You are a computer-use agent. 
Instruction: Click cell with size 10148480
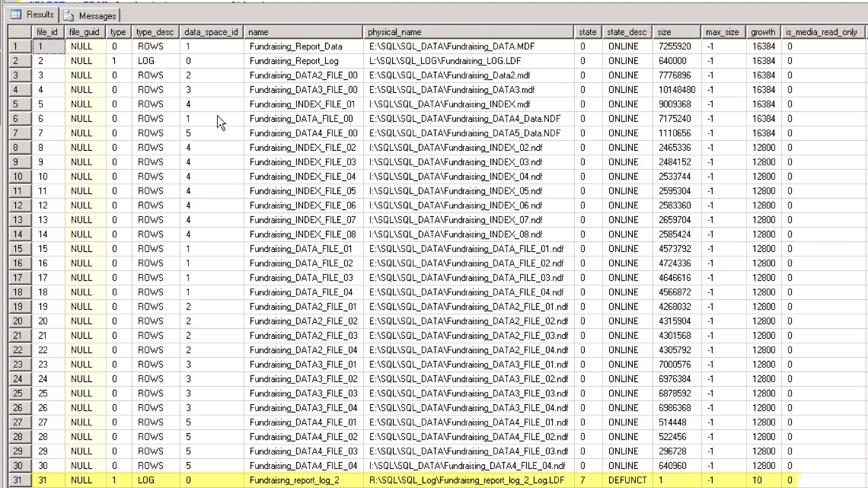pos(676,90)
